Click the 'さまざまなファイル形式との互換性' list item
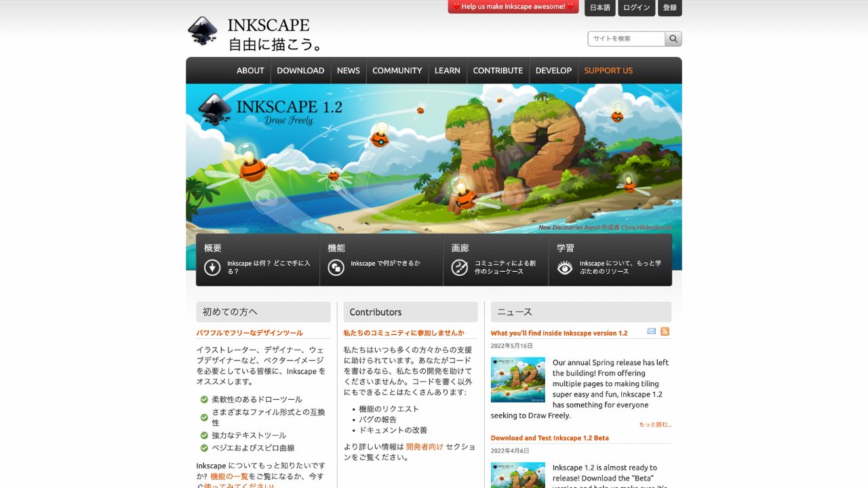The image size is (868, 488). (269, 417)
